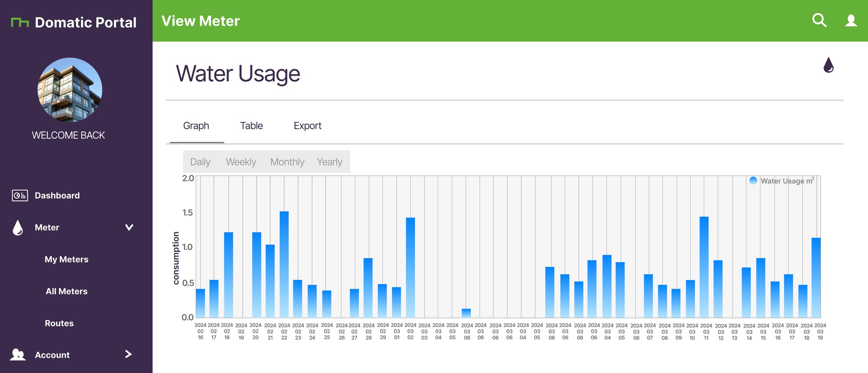
Task: Open the search magnifier in header
Action: pyautogui.click(x=819, y=20)
